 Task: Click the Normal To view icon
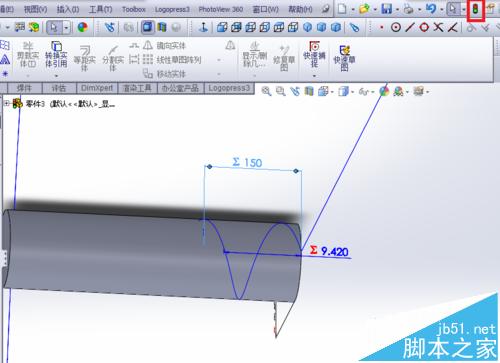point(203,27)
